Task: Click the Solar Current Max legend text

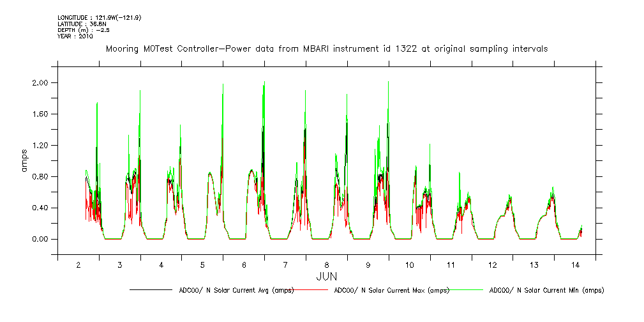Action: [391, 290]
